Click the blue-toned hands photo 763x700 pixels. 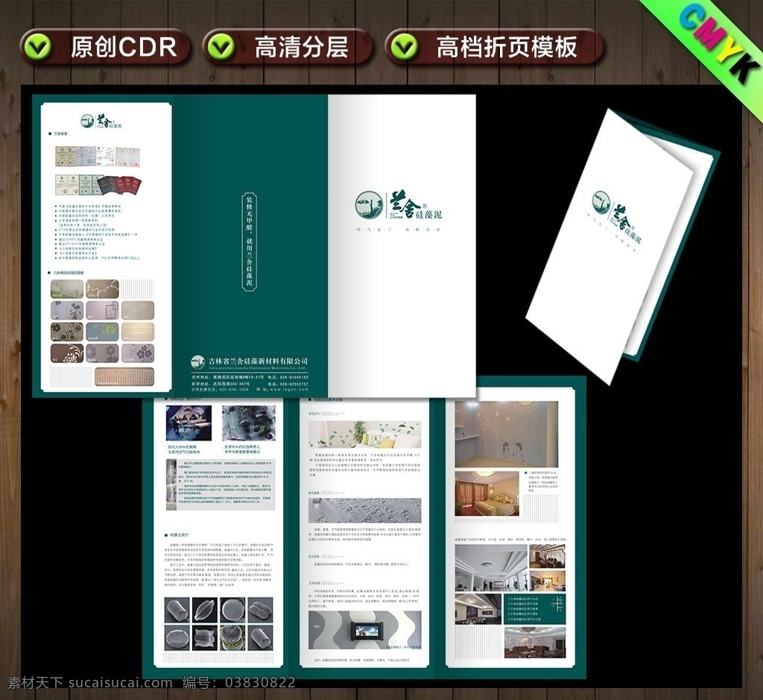(x=189, y=423)
